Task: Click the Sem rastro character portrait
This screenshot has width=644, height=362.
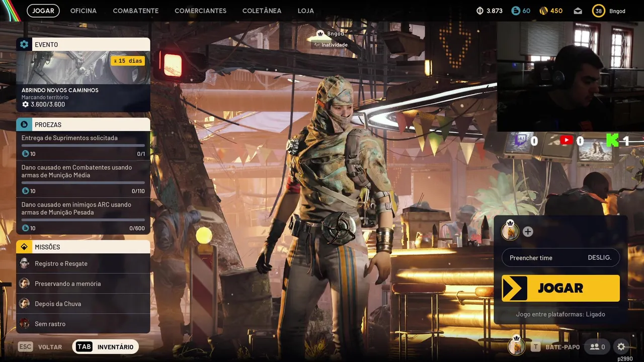Action: tap(24, 324)
